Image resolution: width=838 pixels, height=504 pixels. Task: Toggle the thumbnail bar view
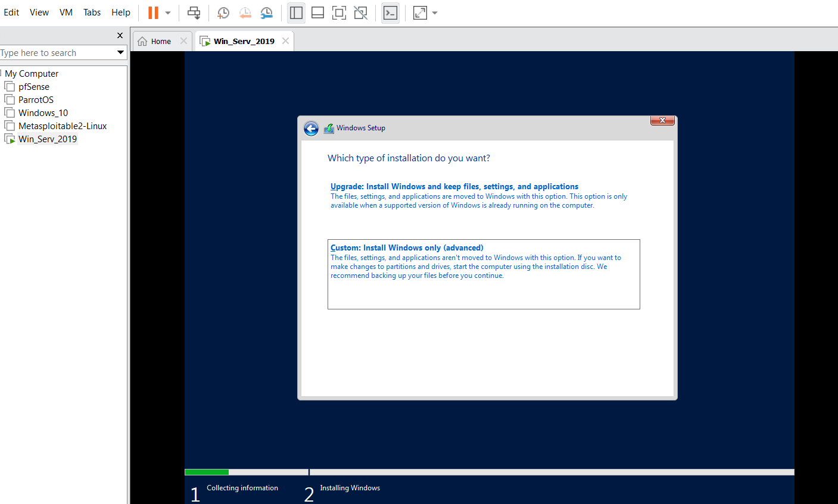pyautogui.click(x=318, y=12)
